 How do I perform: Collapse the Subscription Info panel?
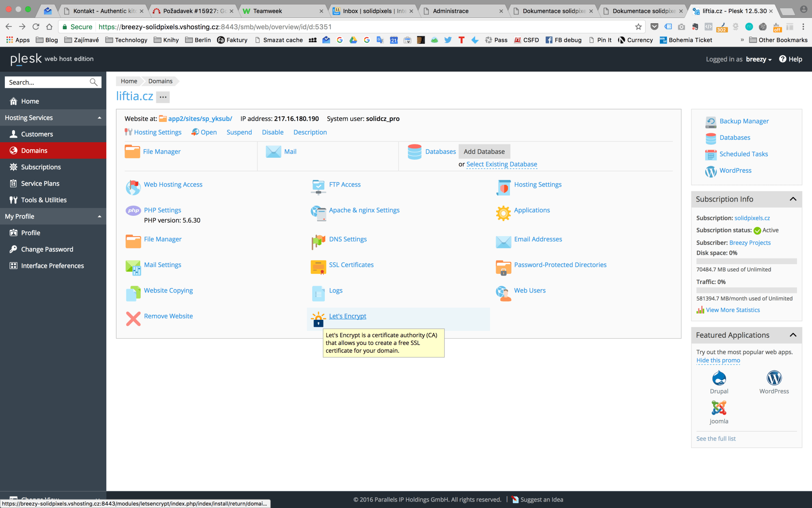pos(793,199)
